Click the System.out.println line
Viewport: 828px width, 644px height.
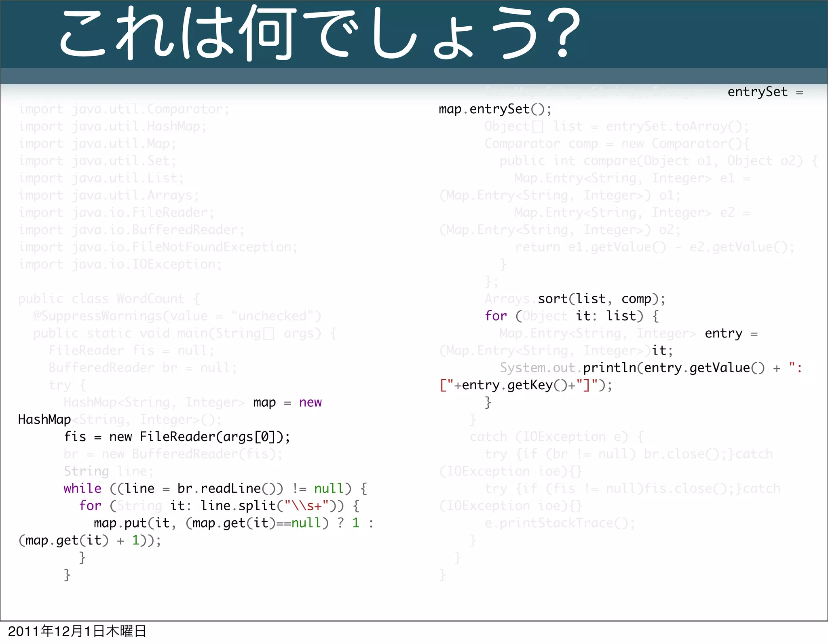(x=651, y=368)
